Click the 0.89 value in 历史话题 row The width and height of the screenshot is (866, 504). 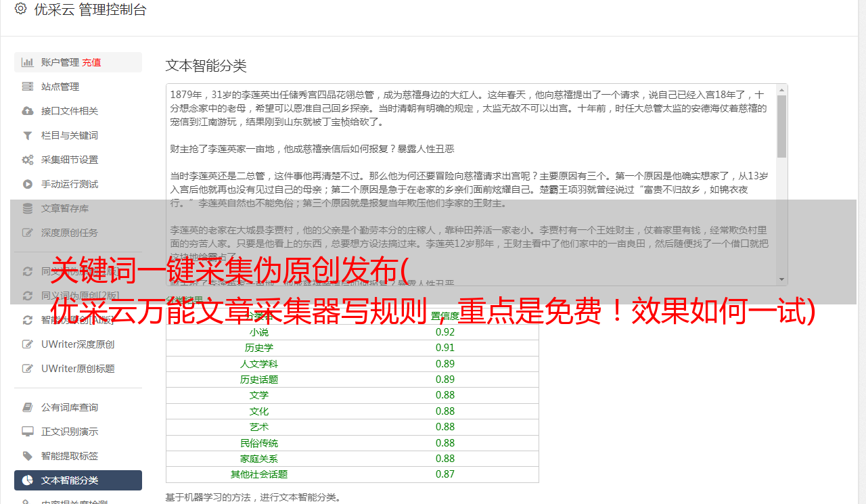click(x=445, y=380)
